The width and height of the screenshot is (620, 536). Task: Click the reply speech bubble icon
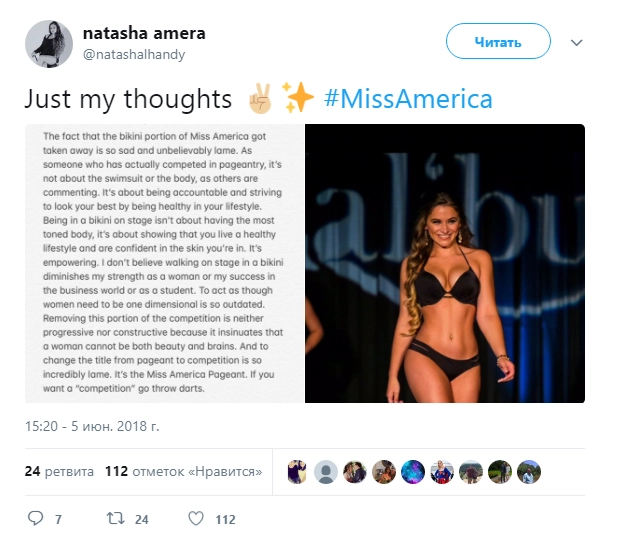(x=35, y=518)
